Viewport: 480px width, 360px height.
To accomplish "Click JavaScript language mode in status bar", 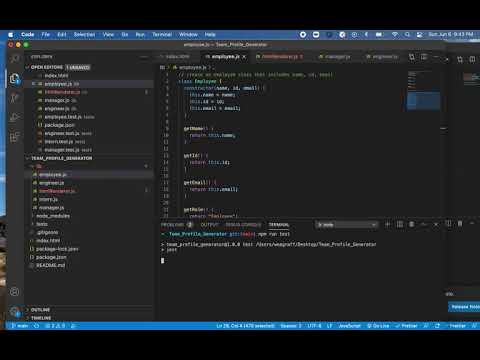I will [349, 326].
